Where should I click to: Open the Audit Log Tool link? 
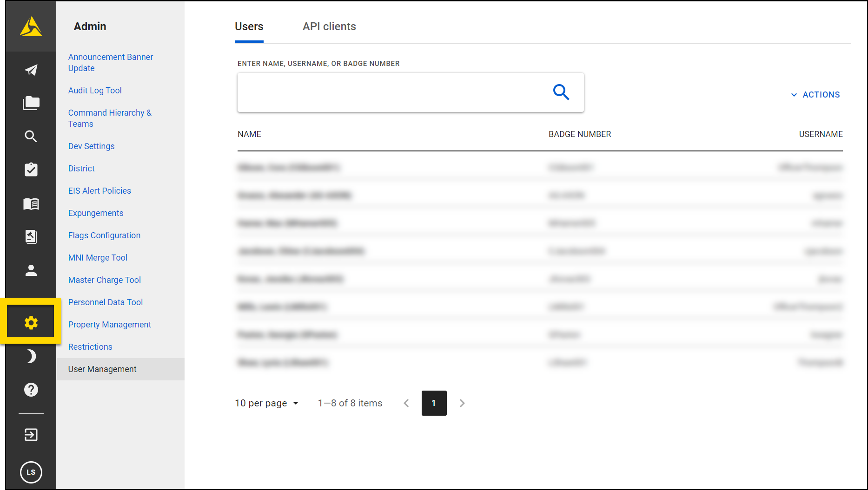[95, 90]
